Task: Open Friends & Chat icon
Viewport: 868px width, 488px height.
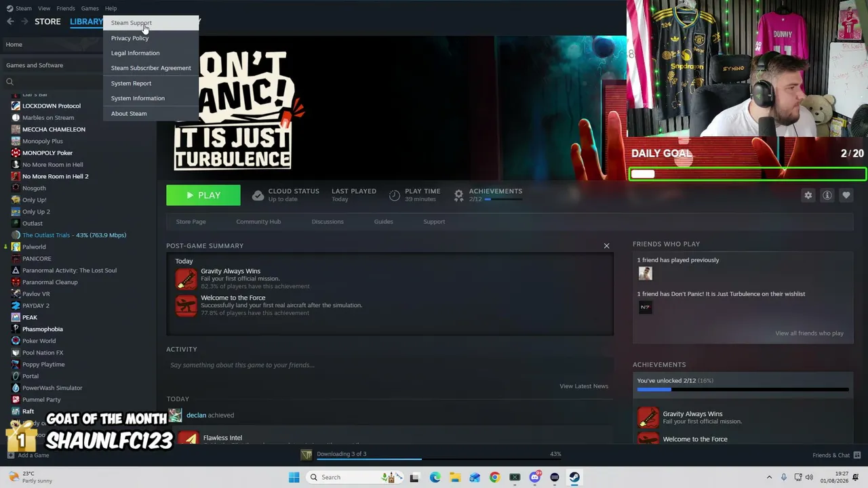Action: [857, 455]
